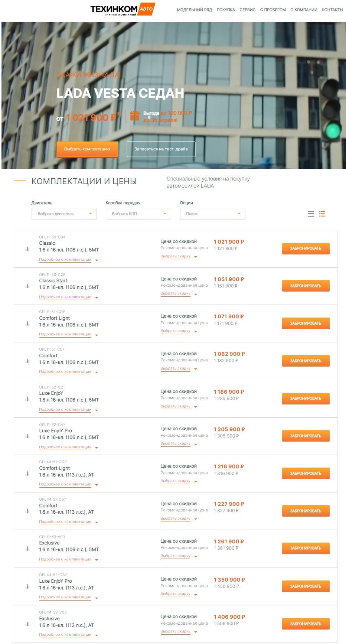Open the Двигатель engine dropdown
This screenshot has height=644, width=346.
(x=64, y=214)
